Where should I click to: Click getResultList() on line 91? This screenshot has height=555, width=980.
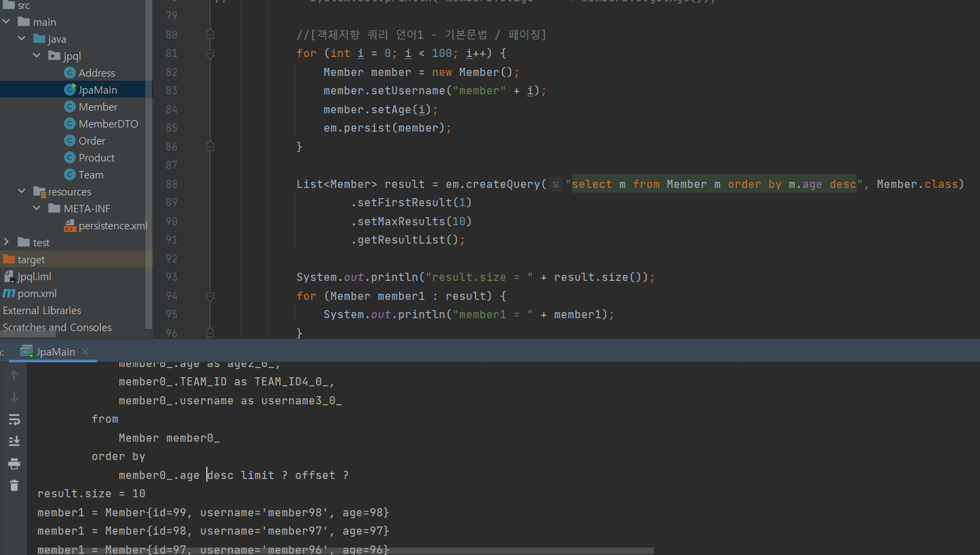pyautogui.click(x=408, y=240)
